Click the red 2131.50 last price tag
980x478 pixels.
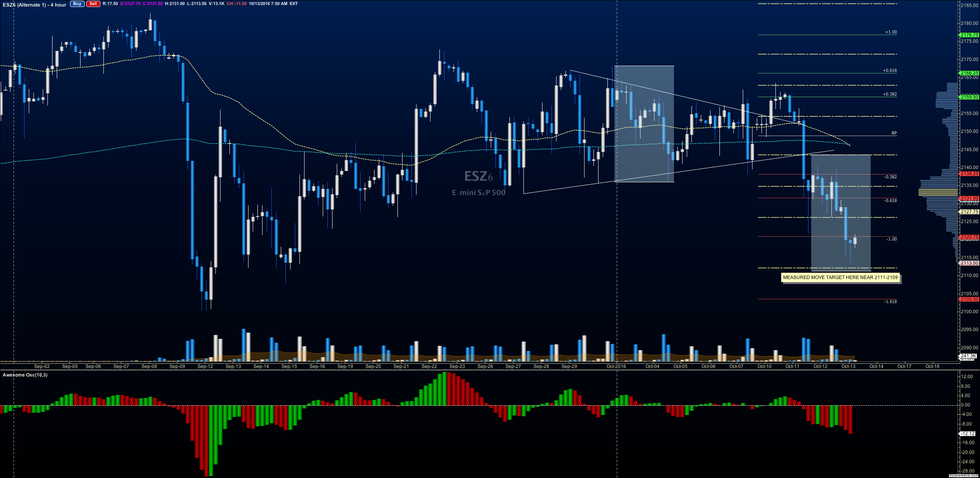coord(969,198)
